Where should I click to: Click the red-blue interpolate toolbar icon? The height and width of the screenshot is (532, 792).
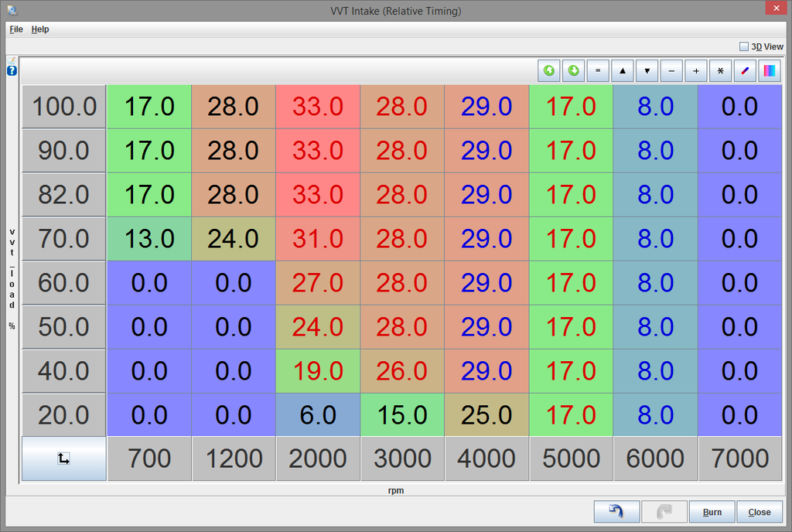[x=745, y=71]
